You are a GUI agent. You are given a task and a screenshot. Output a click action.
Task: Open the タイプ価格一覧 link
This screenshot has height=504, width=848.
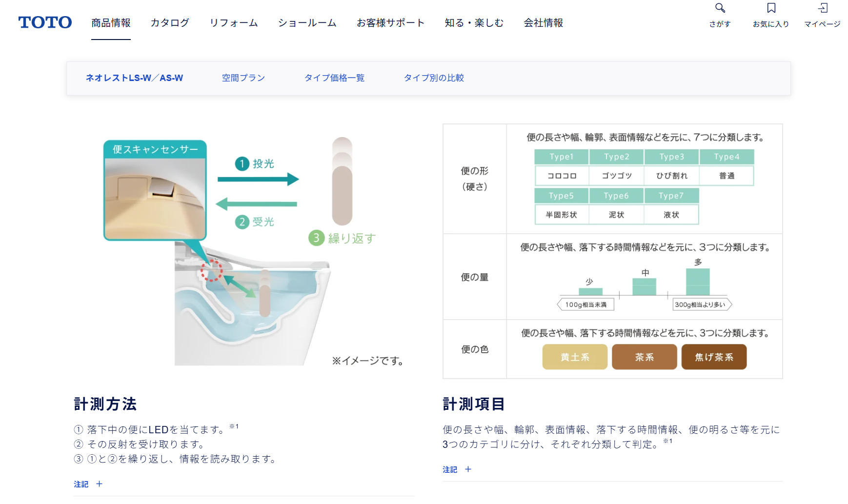click(x=334, y=78)
